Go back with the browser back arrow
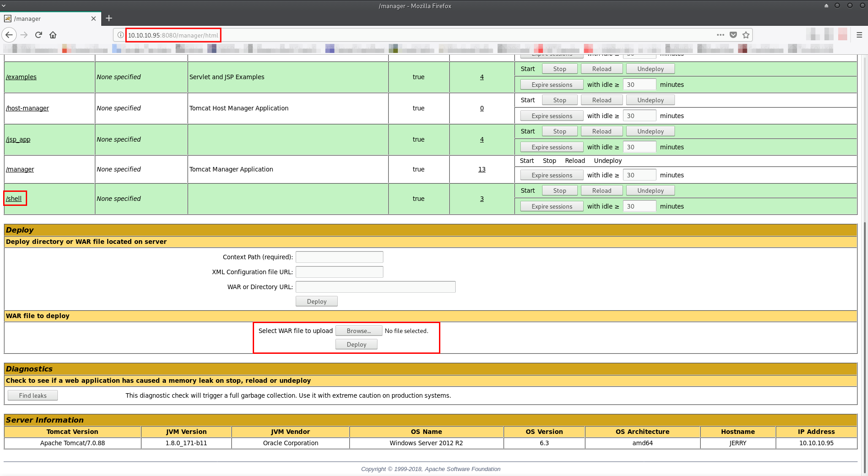 9,35
